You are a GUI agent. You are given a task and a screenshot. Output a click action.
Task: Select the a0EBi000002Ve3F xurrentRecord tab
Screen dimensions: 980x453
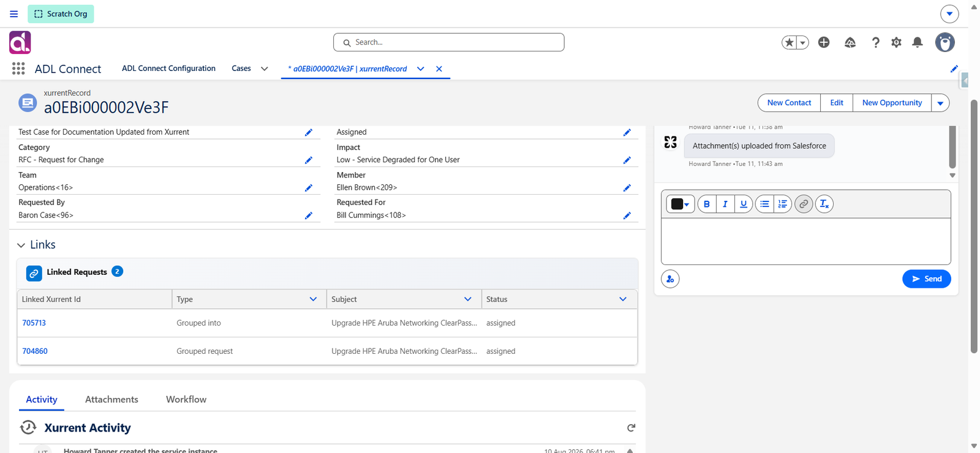click(x=347, y=69)
